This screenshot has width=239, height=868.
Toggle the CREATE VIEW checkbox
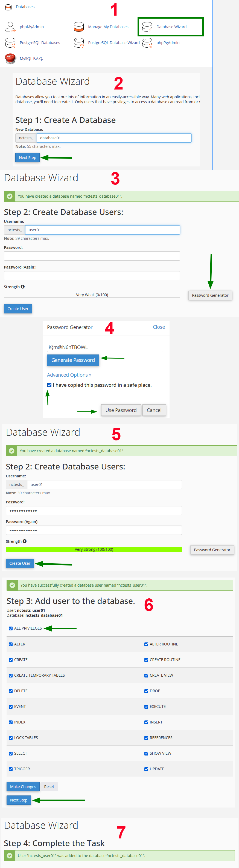[146, 675]
